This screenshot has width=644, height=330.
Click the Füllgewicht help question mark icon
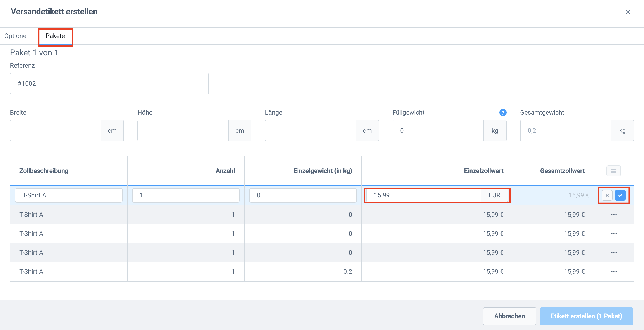click(502, 113)
